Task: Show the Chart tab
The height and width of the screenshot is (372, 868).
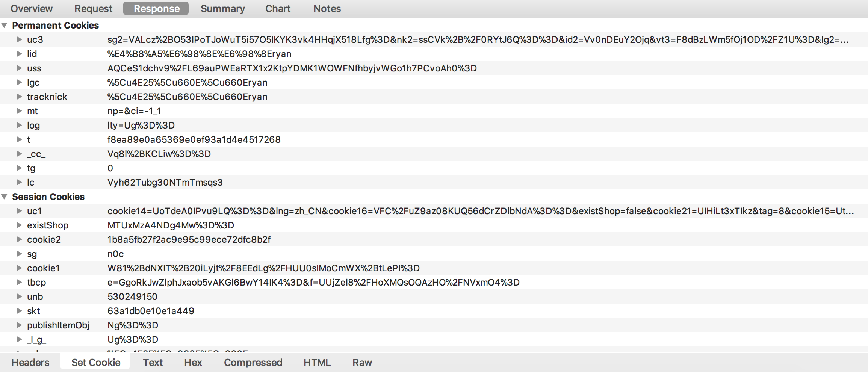Action: click(278, 9)
